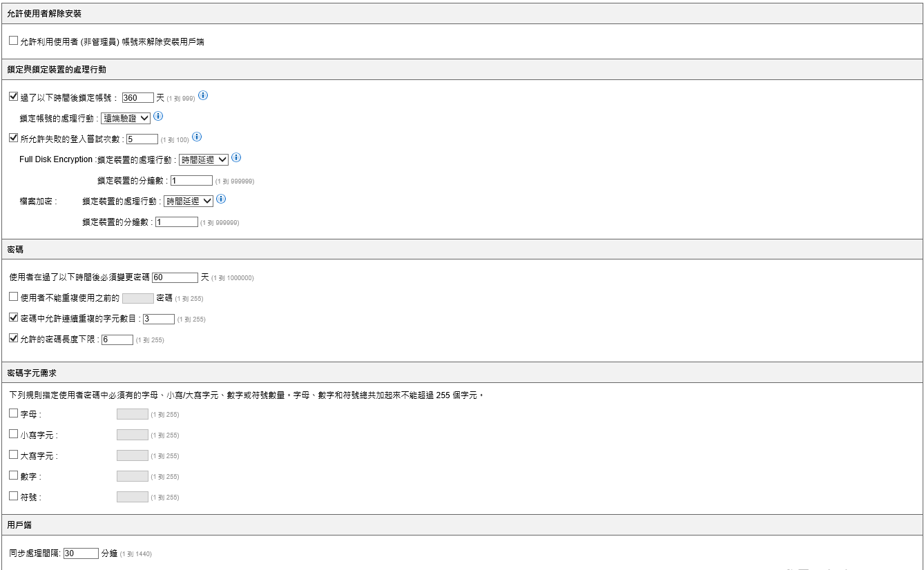Click the 檔案加密 鎖定裝置的分鐘數 input field
924x570 pixels.
(177, 222)
